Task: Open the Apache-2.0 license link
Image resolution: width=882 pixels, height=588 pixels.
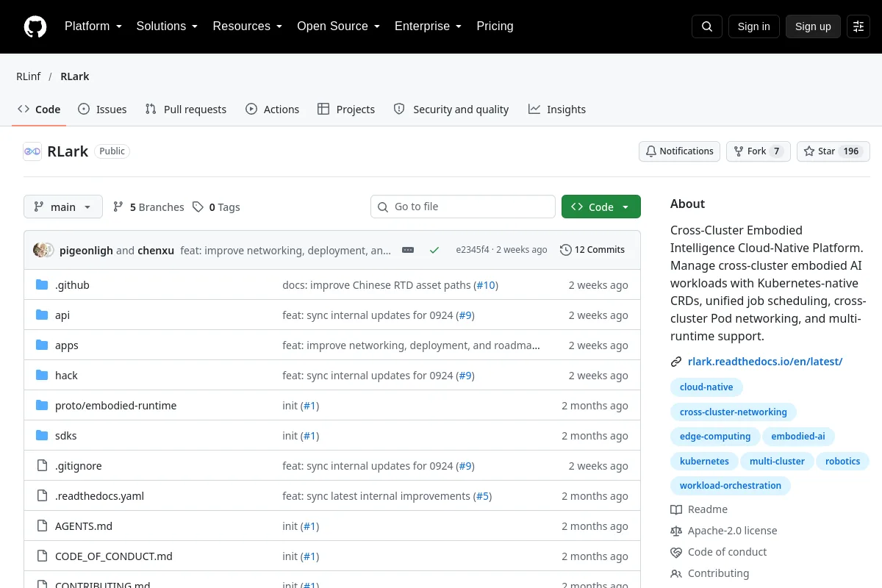Action: pyautogui.click(x=724, y=531)
